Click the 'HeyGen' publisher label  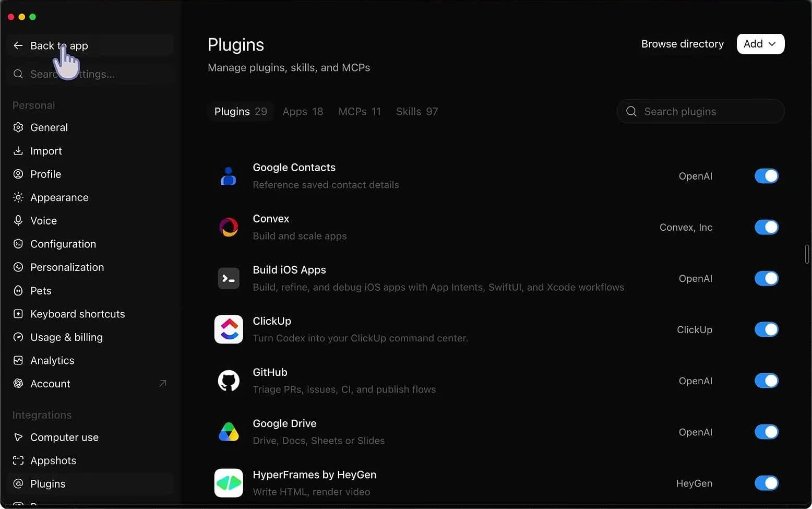[x=694, y=483]
